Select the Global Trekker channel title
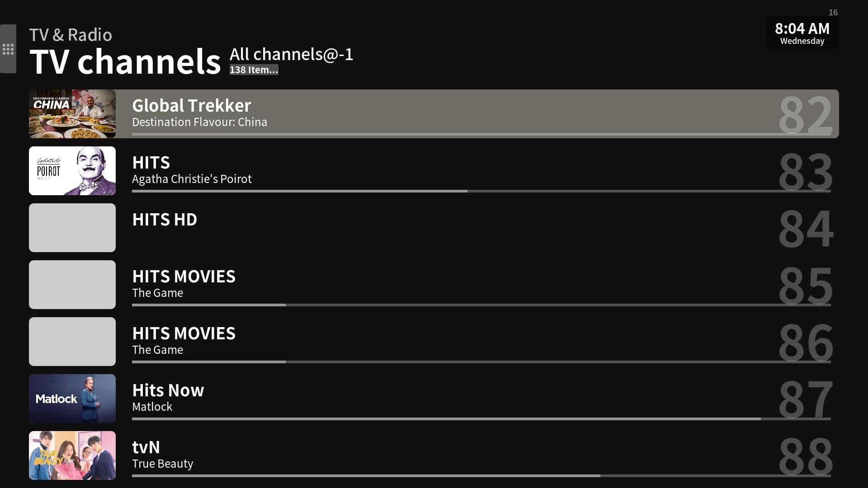Image resolution: width=868 pixels, height=488 pixels. (191, 106)
